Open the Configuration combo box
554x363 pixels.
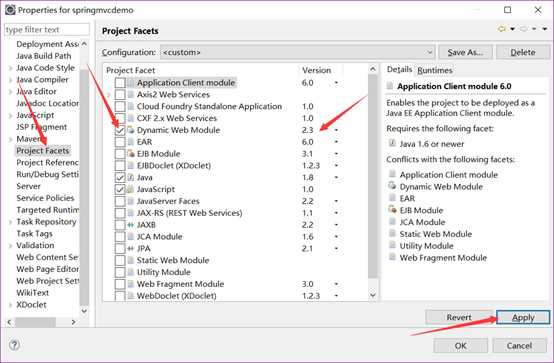coord(297,52)
